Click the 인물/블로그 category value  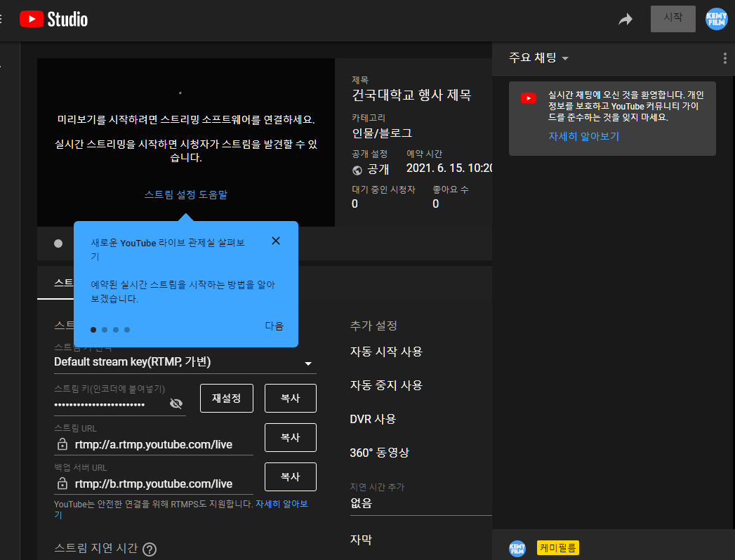coord(382,133)
